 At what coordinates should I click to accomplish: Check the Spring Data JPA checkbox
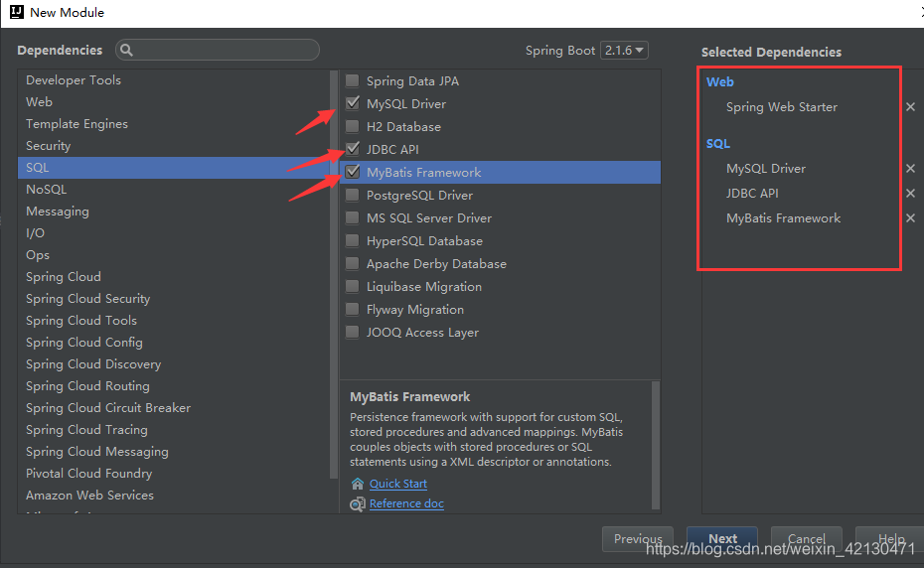click(353, 80)
